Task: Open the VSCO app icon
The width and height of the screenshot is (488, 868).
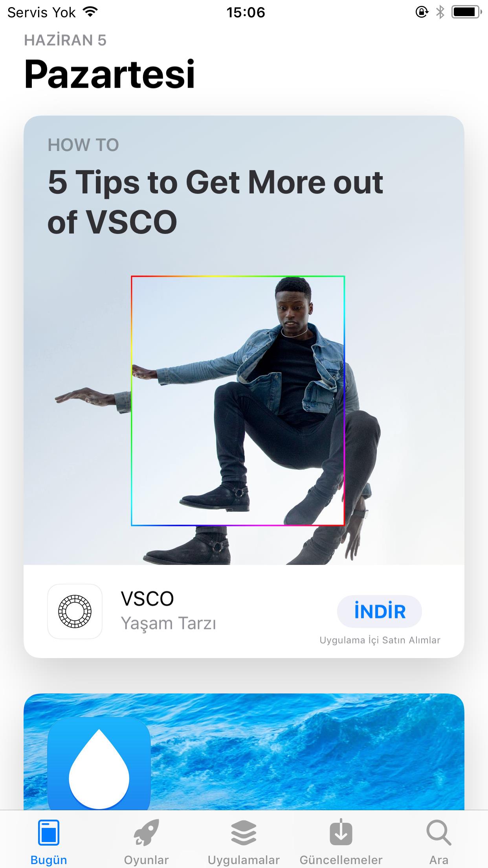Action: pos(75,611)
